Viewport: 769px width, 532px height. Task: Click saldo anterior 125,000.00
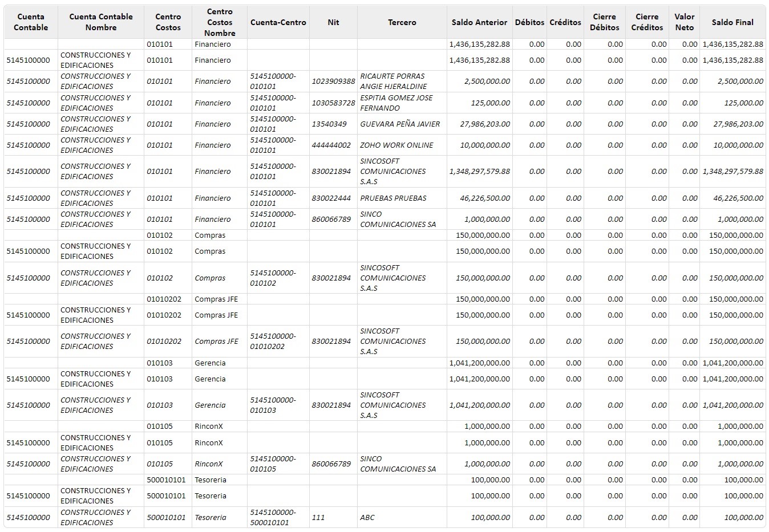pos(491,103)
